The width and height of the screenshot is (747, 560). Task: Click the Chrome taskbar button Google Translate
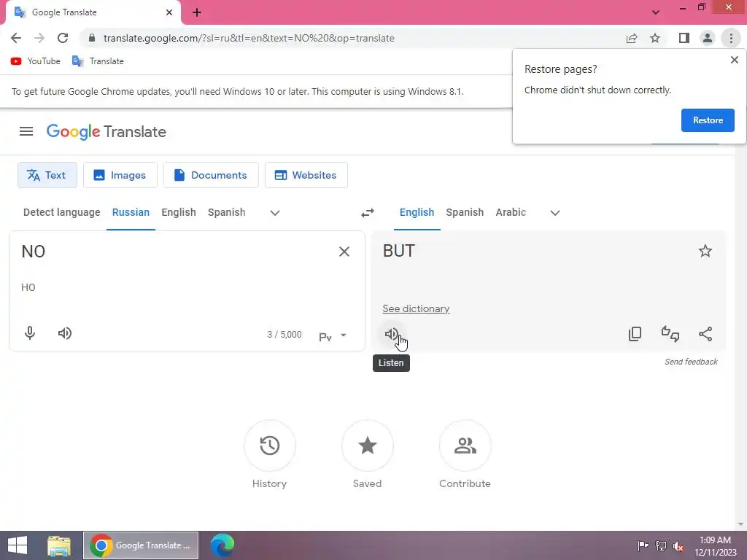[x=141, y=545]
